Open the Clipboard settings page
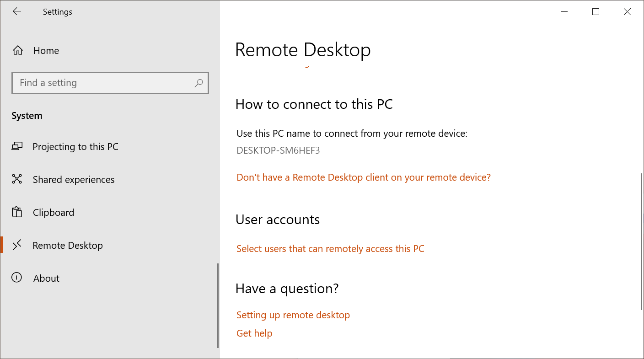The height and width of the screenshot is (359, 644). click(54, 213)
